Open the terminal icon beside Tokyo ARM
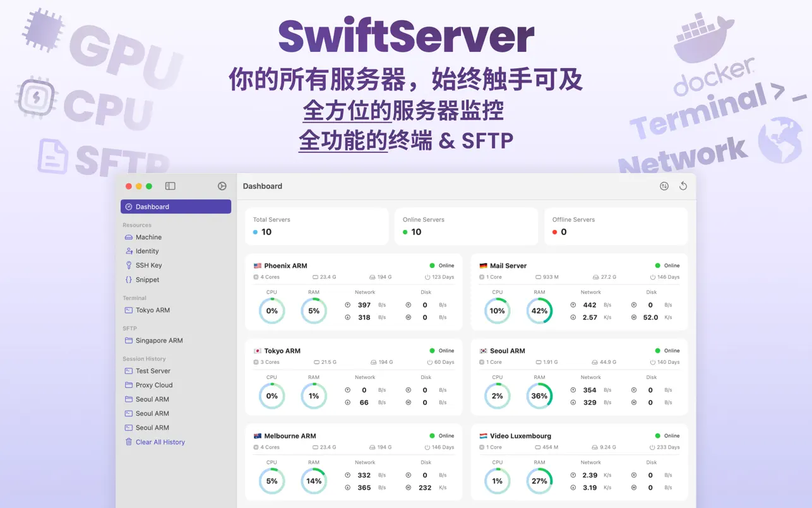The image size is (812, 508). point(129,310)
